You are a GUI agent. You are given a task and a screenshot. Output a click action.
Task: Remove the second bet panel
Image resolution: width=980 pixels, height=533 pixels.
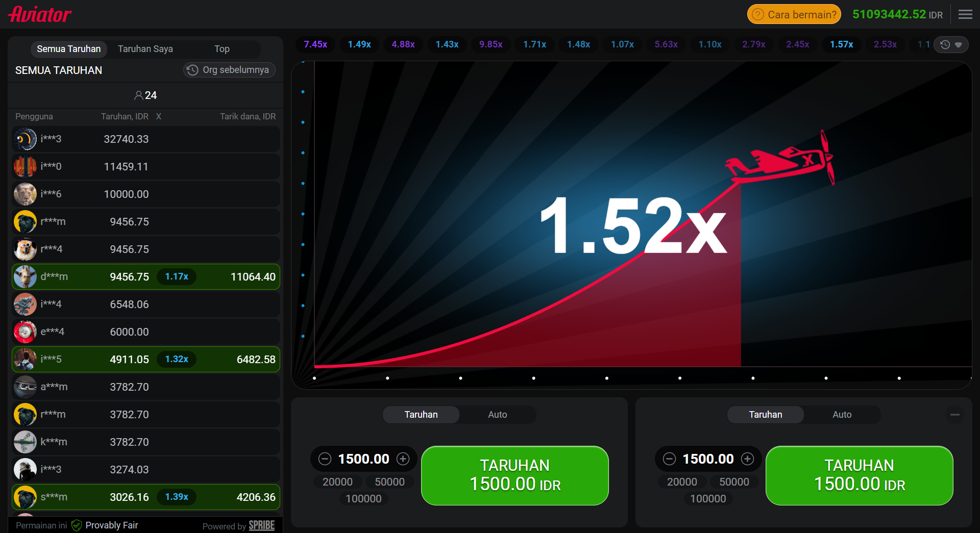tap(954, 415)
